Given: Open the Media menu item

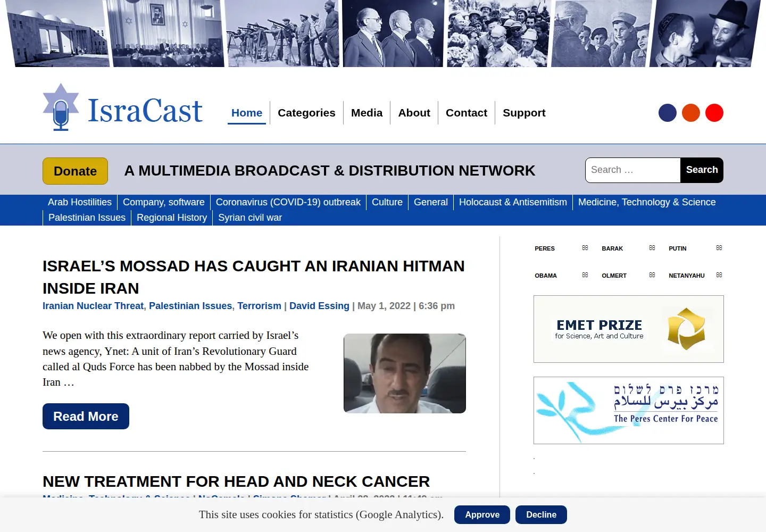Looking at the screenshot, I should pyautogui.click(x=367, y=113).
